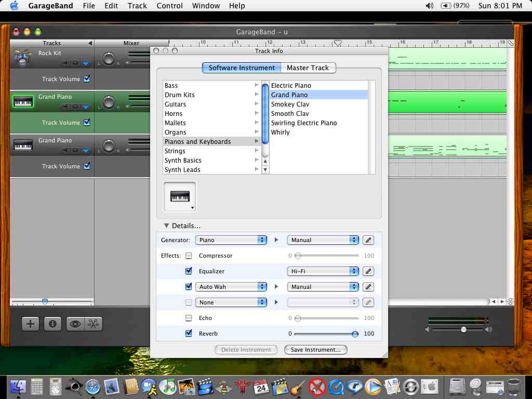Solo the highlighted green Grand Piano track
The image size is (532, 399).
(75, 107)
